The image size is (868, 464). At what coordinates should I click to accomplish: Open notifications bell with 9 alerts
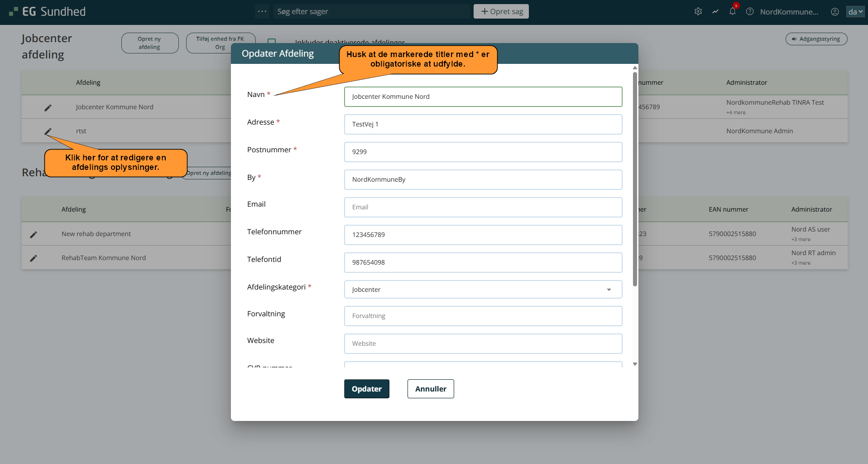pos(732,12)
